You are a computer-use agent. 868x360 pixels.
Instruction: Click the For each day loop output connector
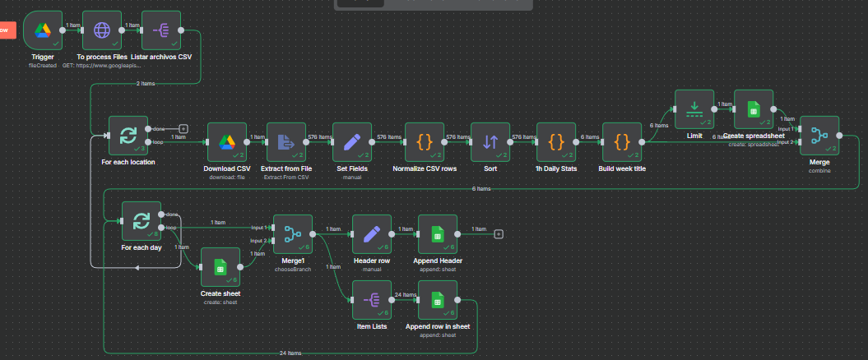pos(161,228)
